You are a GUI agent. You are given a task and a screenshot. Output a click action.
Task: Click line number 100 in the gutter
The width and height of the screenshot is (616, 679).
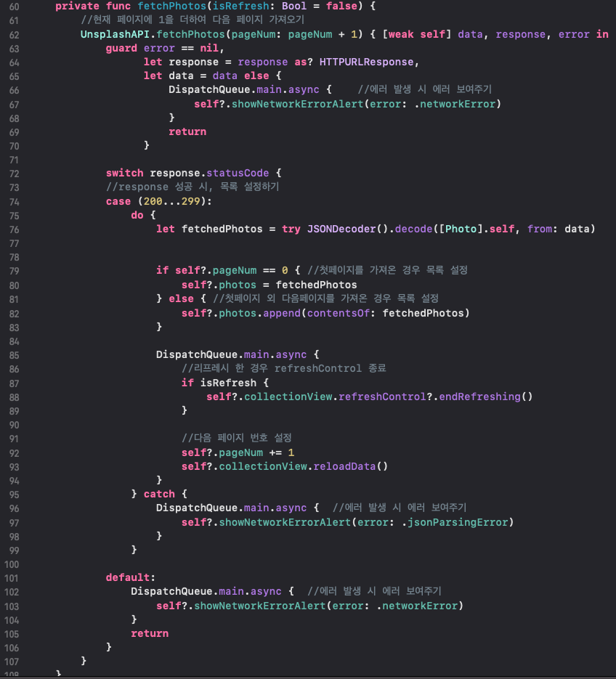[x=12, y=565]
